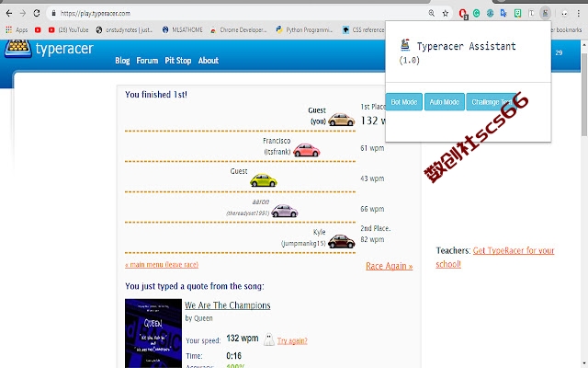Open the Chrome Developer bookmark
Screen dimensions: 588x368
pos(239,29)
